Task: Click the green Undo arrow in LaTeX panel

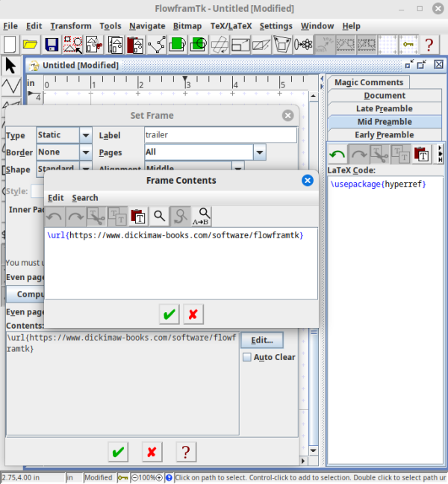Action: click(337, 155)
